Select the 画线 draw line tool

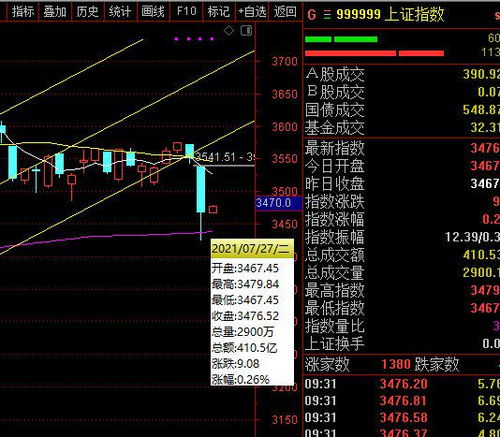click(x=153, y=11)
